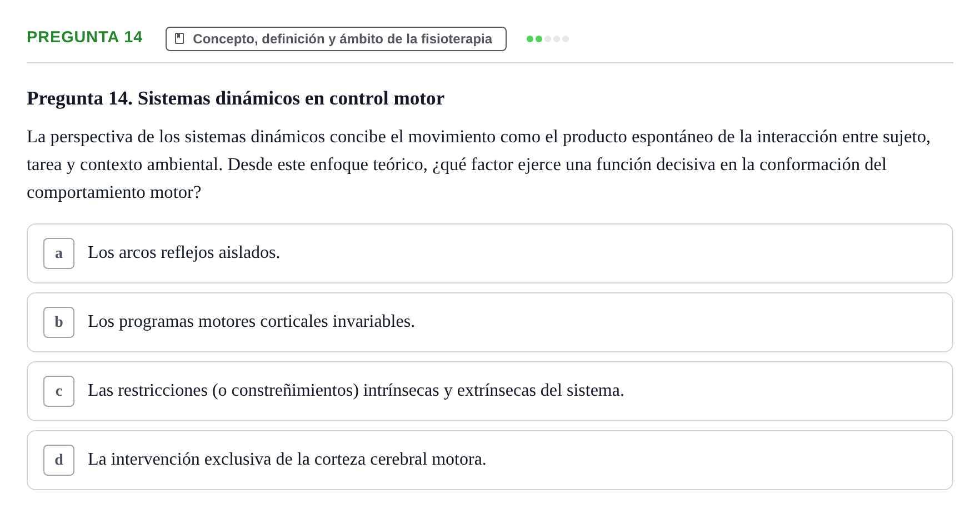Click the book icon in topic tag
The image size is (980, 518).
click(x=179, y=38)
